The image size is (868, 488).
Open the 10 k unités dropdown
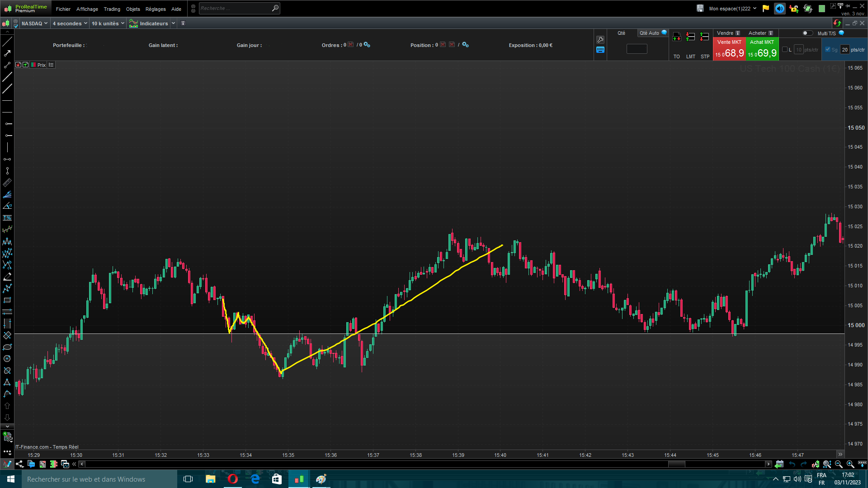108,23
